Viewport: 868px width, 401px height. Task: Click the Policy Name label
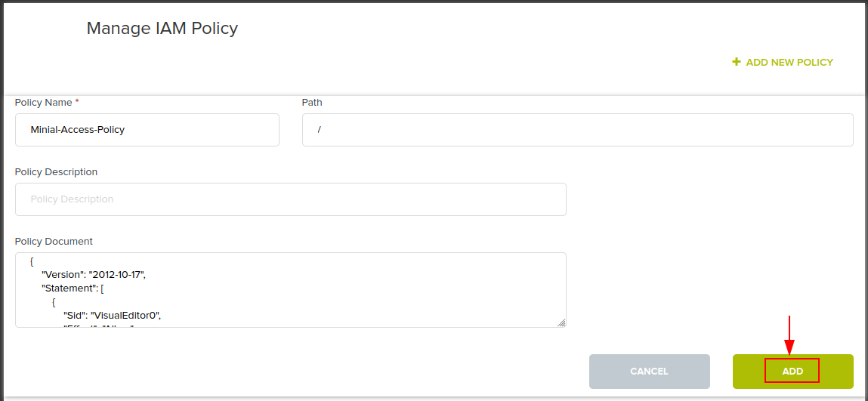[43, 103]
